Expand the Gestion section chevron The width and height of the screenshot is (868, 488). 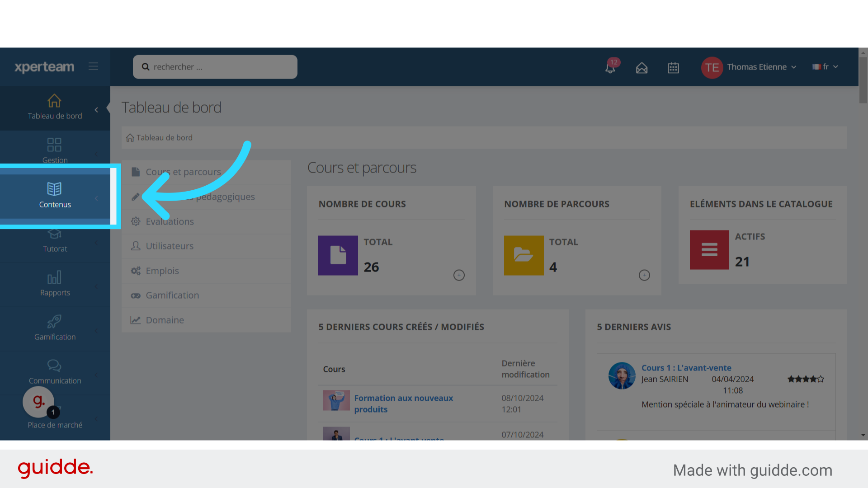pyautogui.click(x=96, y=154)
